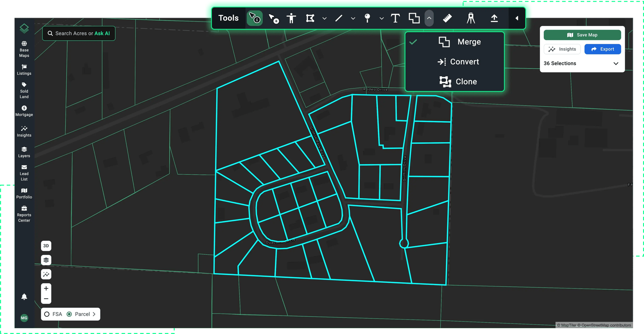Expand the polygon tool options chevron
The width and height of the screenshot is (644, 334).
point(325,19)
